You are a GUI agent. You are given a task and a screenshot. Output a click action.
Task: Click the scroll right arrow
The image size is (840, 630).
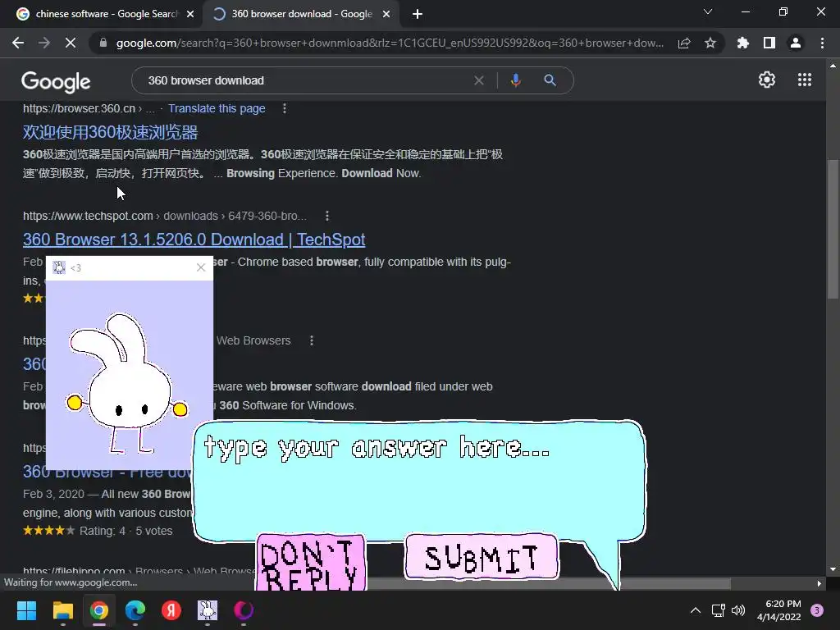[819, 583]
